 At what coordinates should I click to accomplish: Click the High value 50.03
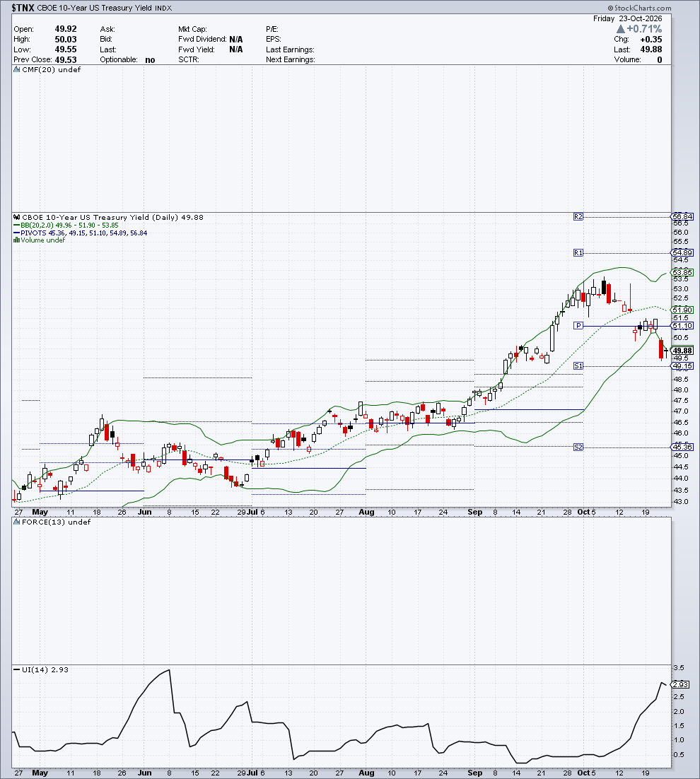click(x=66, y=40)
